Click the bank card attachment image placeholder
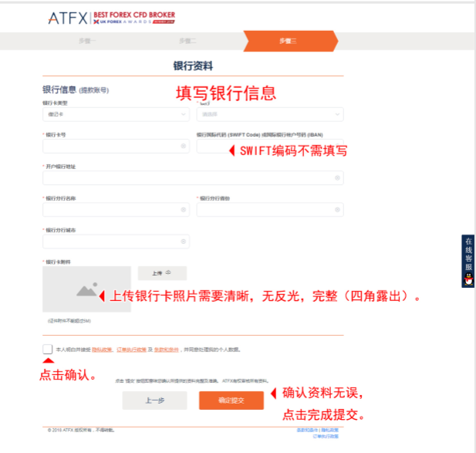The height and width of the screenshot is (453, 476). click(86, 289)
